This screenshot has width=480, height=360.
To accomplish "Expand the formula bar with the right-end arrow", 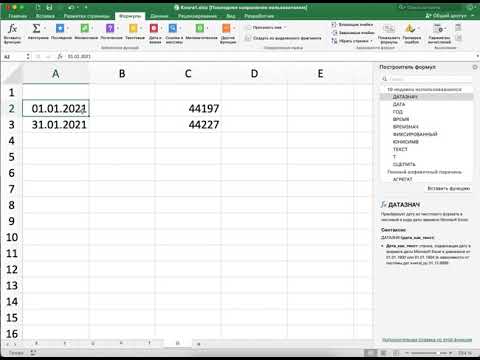I will pos(477,56).
